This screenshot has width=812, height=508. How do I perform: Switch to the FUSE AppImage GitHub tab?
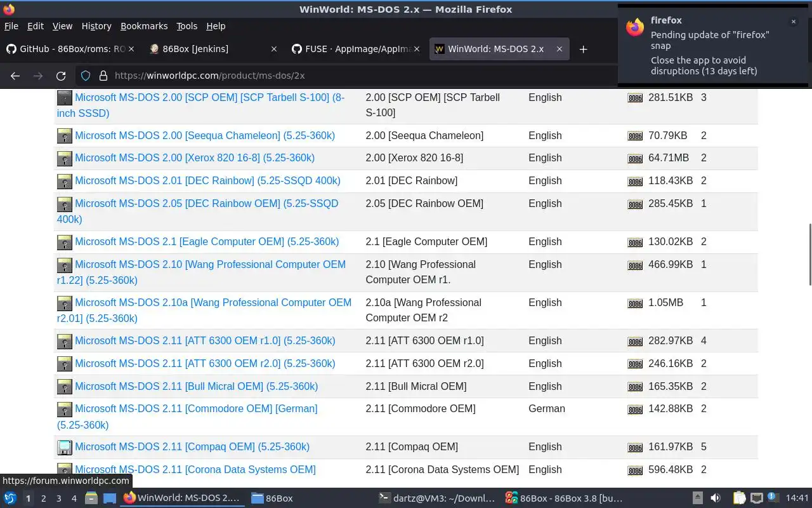click(x=358, y=49)
